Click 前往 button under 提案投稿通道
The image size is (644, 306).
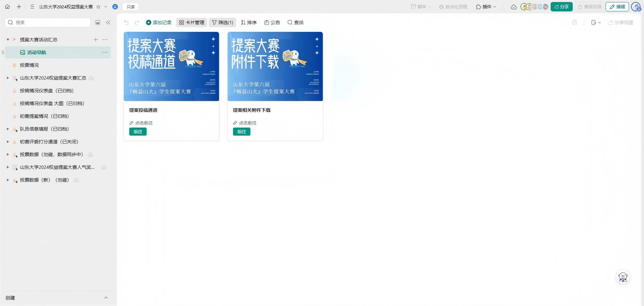[138, 132]
